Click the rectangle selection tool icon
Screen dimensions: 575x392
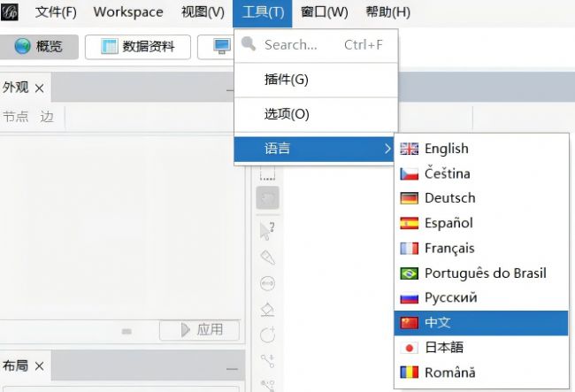(x=268, y=175)
